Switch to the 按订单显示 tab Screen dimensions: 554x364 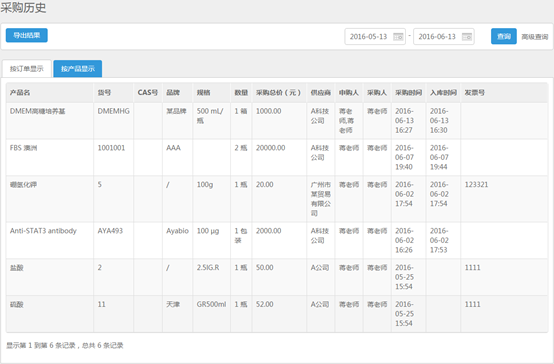tap(27, 69)
